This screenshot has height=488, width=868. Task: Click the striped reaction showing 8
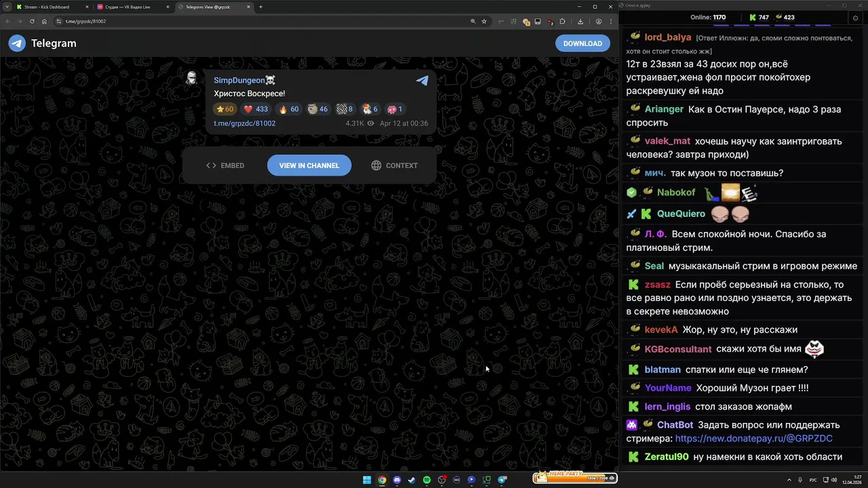point(344,109)
